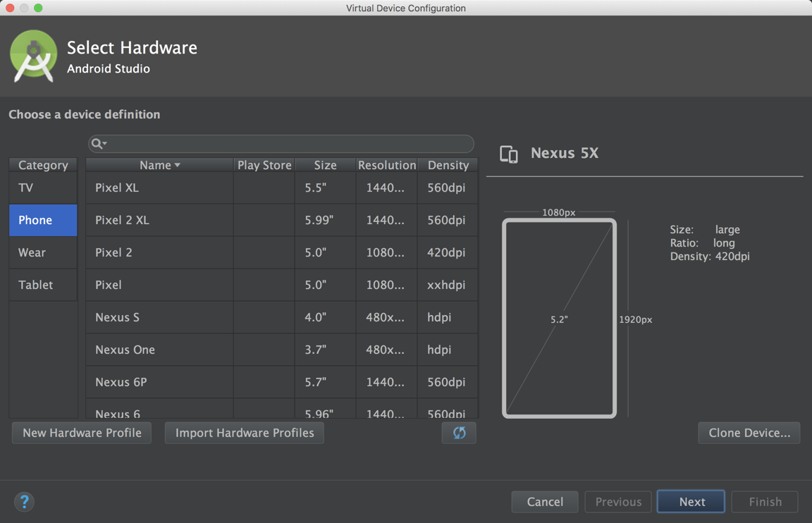Viewport: 812px width, 523px height.
Task: Open help with the question mark icon
Action: click(x=24, y=501)
